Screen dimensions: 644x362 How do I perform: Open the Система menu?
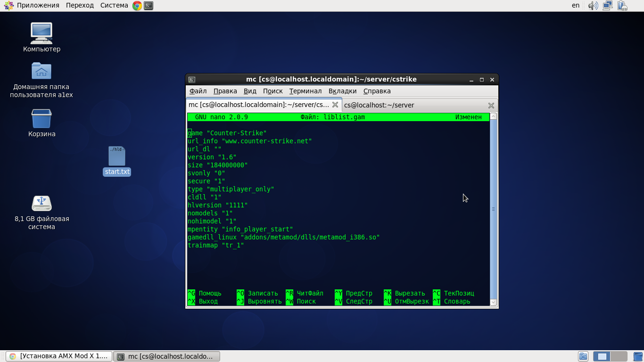tap(114, 5)
